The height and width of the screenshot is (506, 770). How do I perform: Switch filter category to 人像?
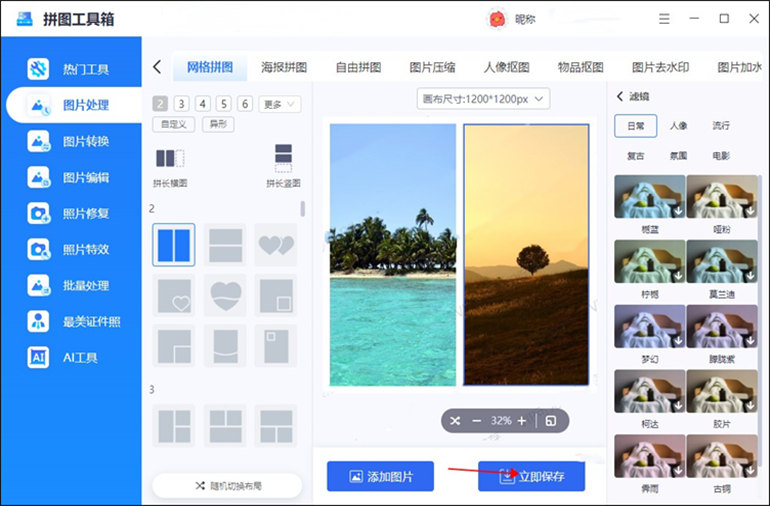(678, 126)
